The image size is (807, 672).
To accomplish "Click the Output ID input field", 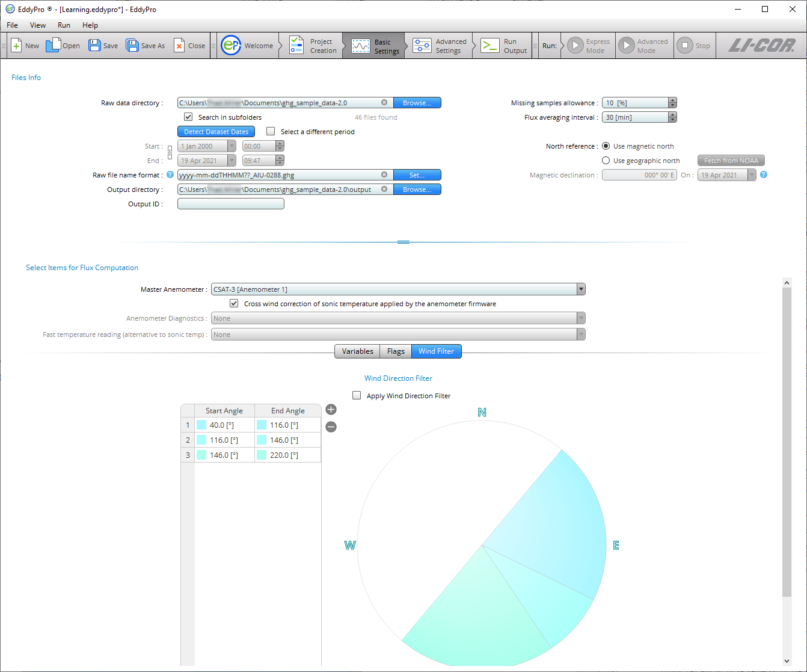I will 231,204.
